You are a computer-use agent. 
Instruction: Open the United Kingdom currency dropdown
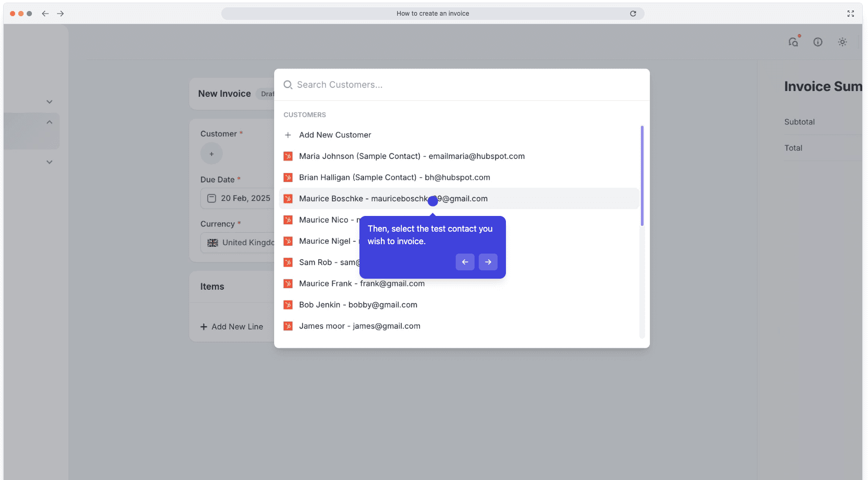point(238,243)
